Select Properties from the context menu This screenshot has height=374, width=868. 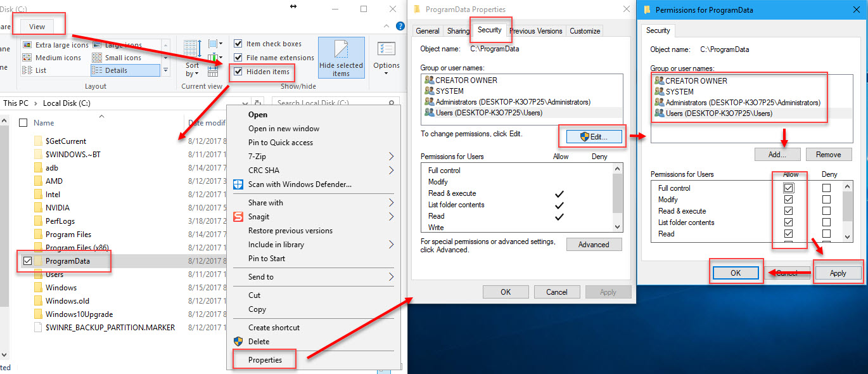(264, 359)
